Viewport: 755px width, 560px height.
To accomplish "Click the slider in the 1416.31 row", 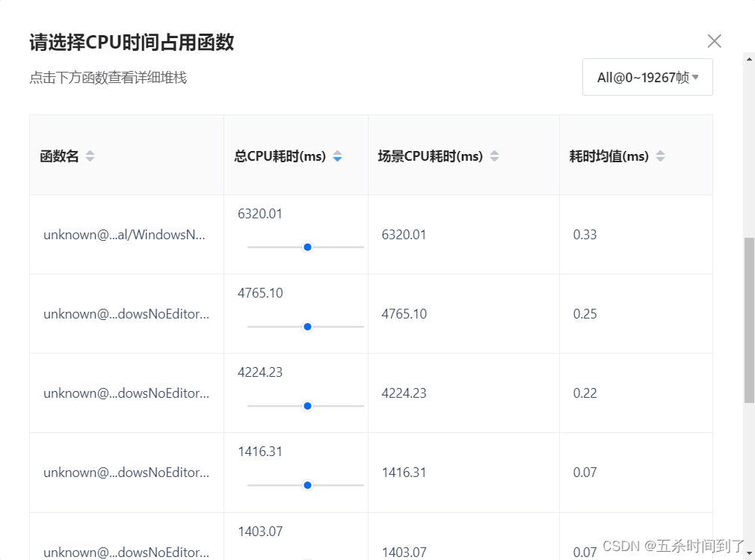I will pyautogui.click(x=306, y=484).
